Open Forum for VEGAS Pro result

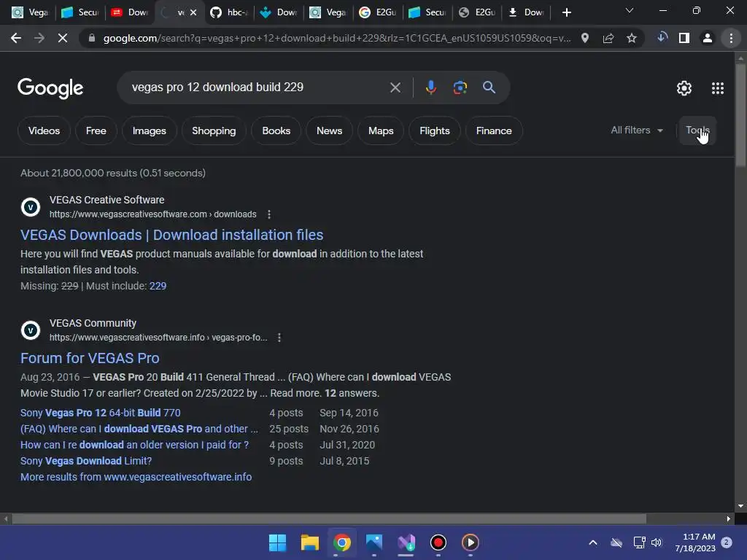point(90,358)
